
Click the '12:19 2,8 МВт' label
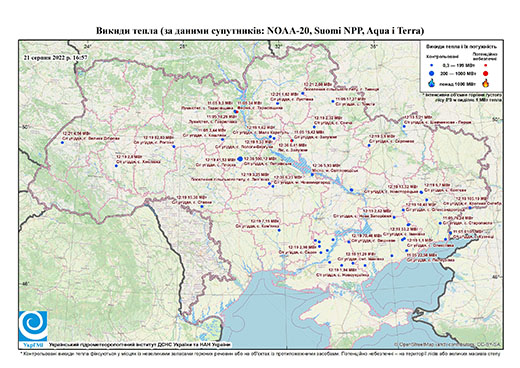coord(129,156)
